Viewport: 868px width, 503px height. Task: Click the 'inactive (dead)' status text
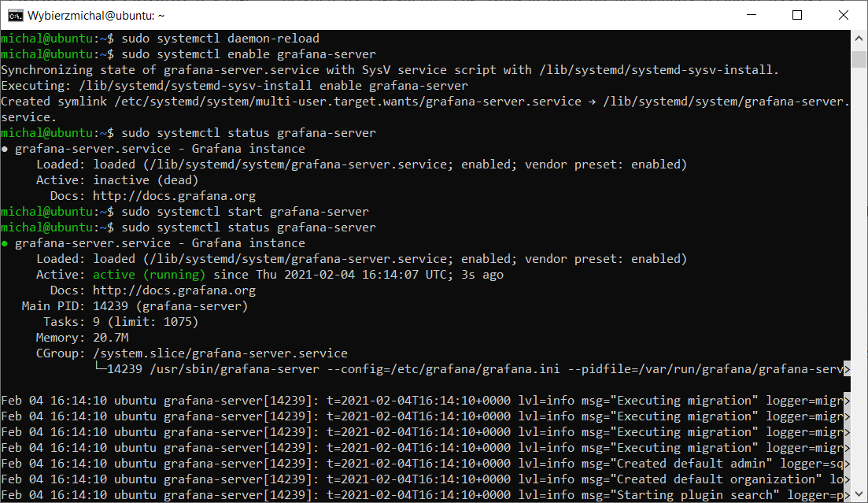pyautogui.click(x=146, y=180)
